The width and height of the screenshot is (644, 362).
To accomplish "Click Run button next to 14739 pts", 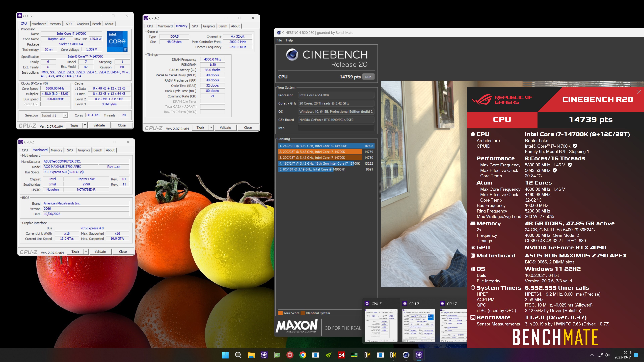I will pyautogui.click(x=368, y=77).
